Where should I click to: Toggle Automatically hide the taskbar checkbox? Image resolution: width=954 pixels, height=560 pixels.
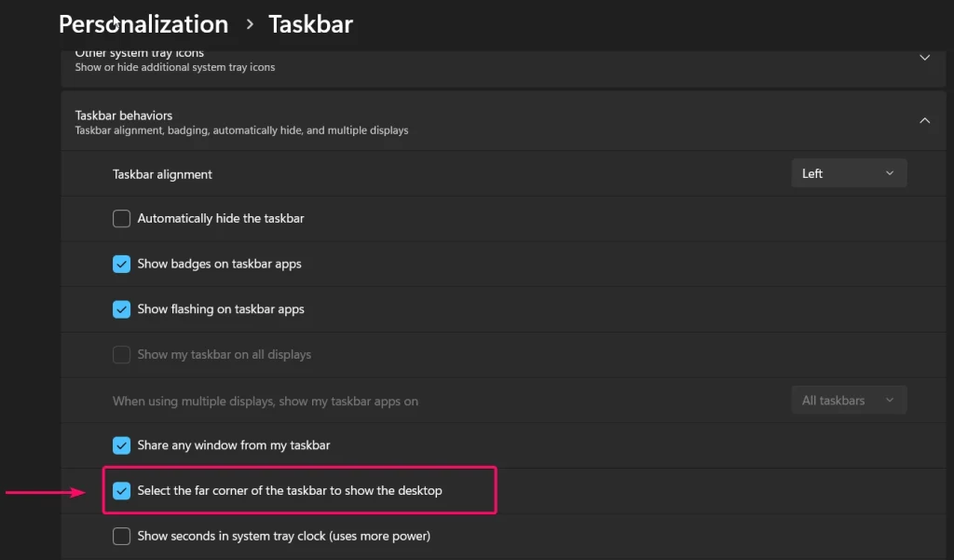121,219
